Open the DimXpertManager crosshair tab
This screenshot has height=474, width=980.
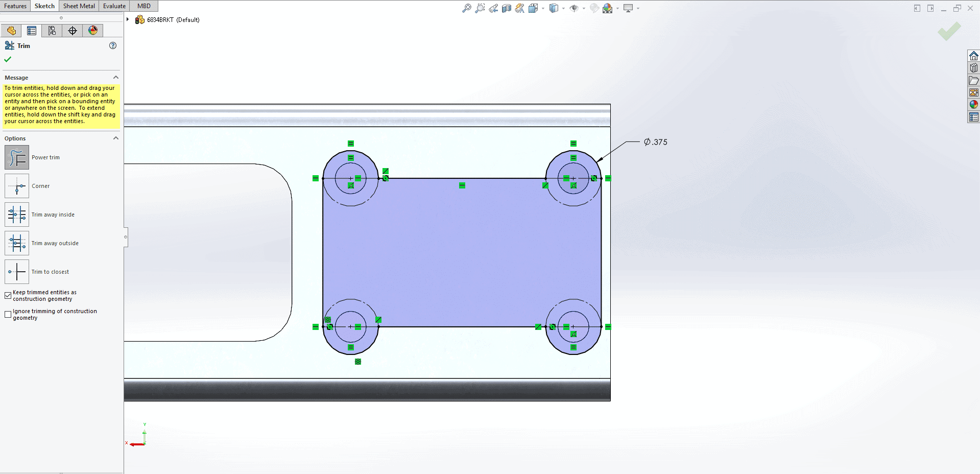coord(73,31)
